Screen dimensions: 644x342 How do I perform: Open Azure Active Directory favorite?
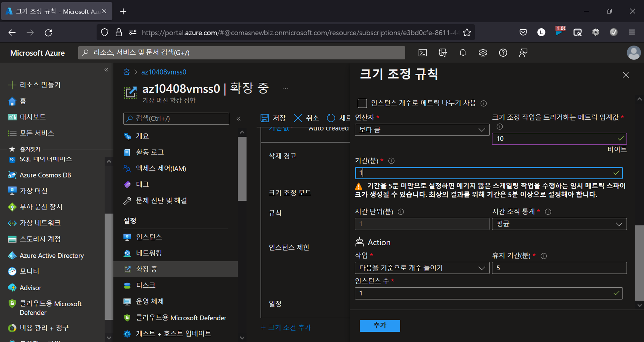pyautogui.click(x=46, y=255)
